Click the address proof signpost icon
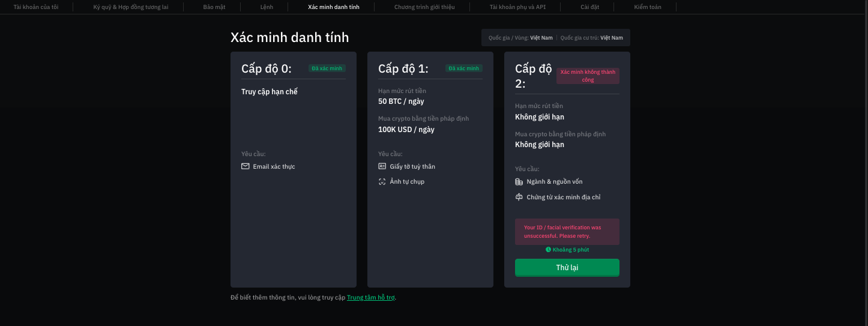Viewport: 868px width, 326px height. 519,197
